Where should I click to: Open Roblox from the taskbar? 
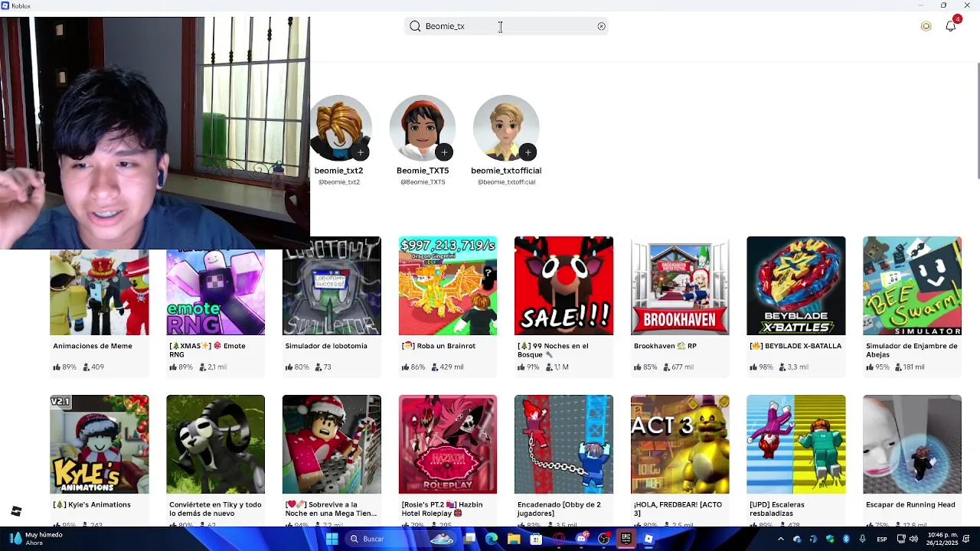[x=648, y=539]
